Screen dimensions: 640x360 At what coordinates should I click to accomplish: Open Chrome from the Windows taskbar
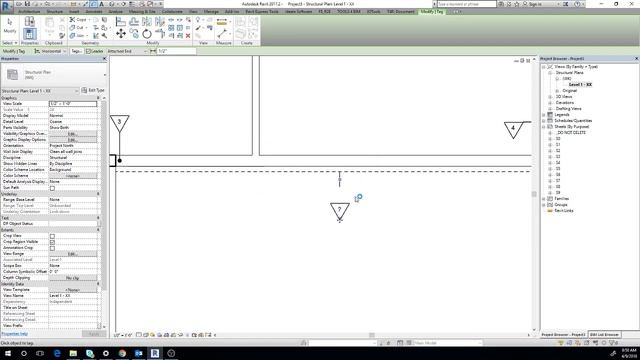click(122, 353)
